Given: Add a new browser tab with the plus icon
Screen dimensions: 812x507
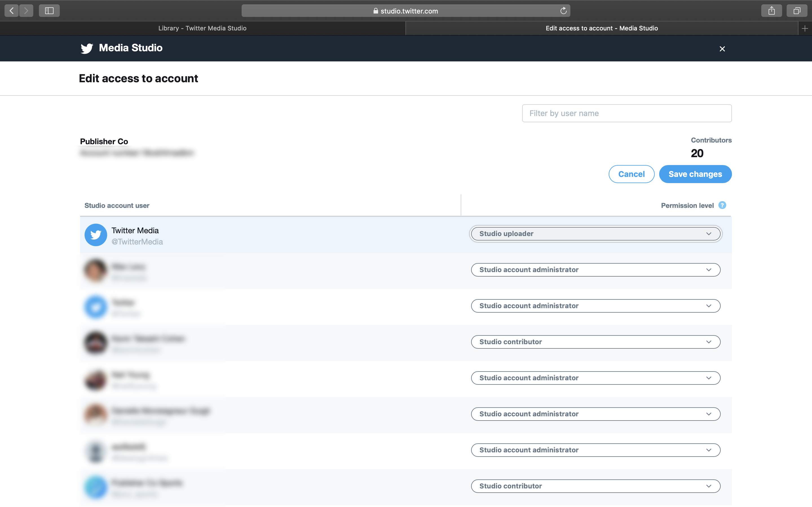Looking at the screenshot, I should [x=805, y=28].
